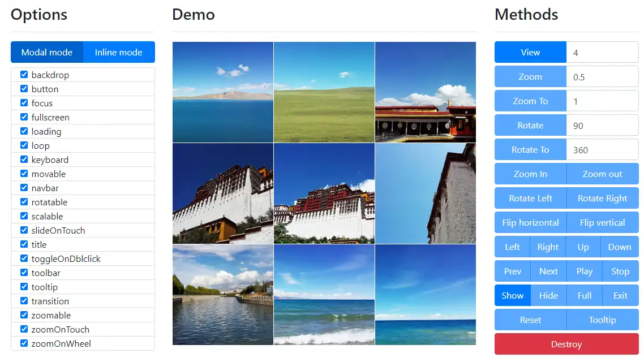Click Flip horizontal button
Viewport: 644px width, 362px height.
[530, 222]
